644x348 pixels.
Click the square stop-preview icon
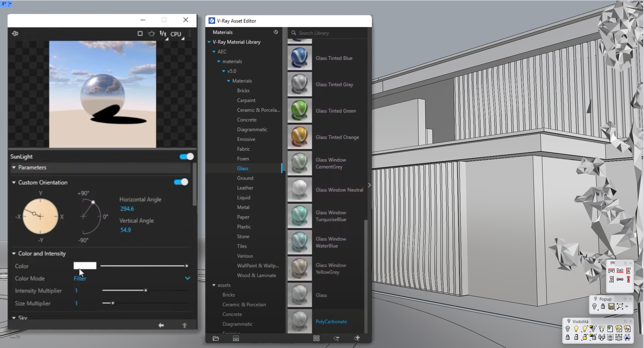pyautogui.click(x=140, y=33)
